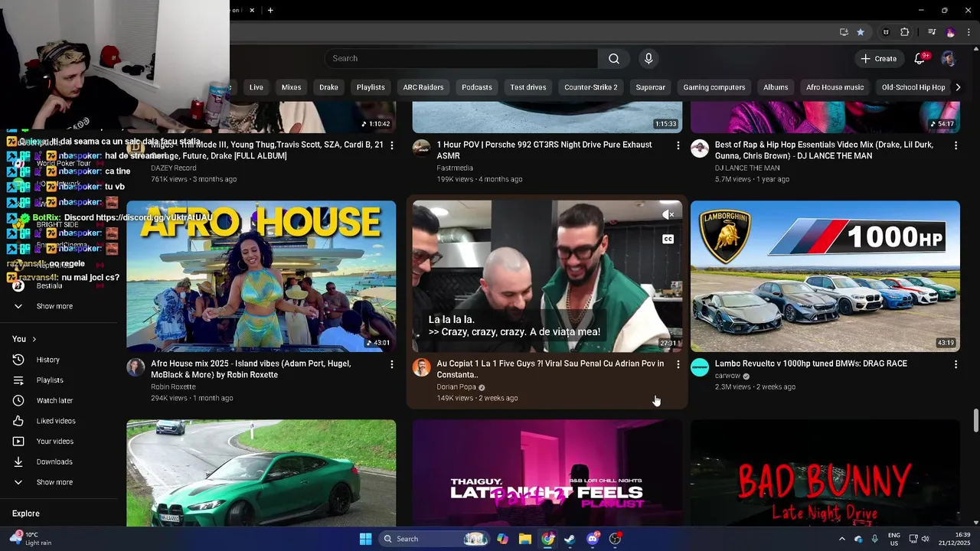Open OBS Studio from the taskbar

(x=615, y=539)
